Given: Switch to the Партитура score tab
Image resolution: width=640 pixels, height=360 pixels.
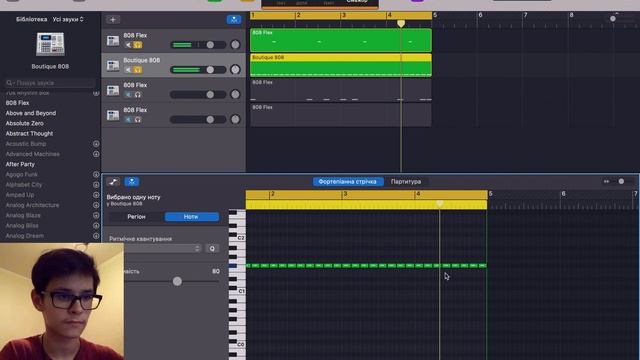Looking at the screenshot, I should pos(406,182).
